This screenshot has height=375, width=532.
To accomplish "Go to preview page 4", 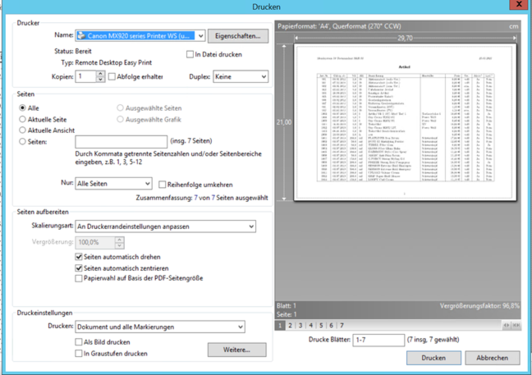I will coord(311,325).
